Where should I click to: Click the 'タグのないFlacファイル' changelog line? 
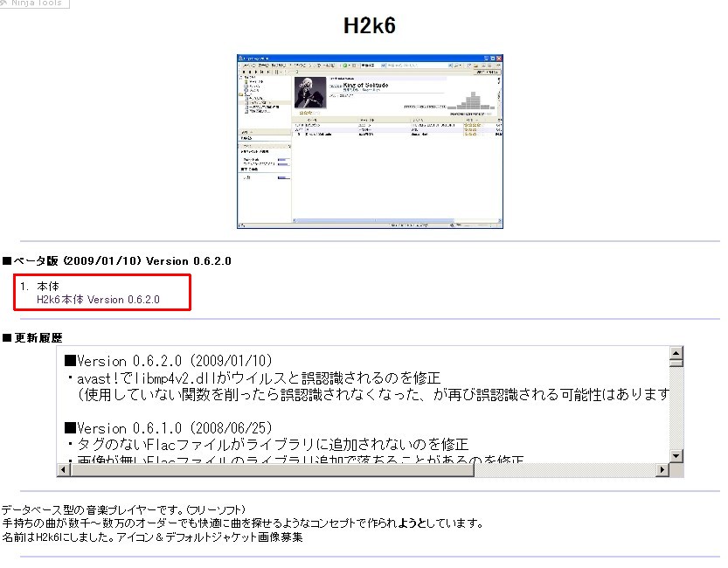[x=268, y=444]
